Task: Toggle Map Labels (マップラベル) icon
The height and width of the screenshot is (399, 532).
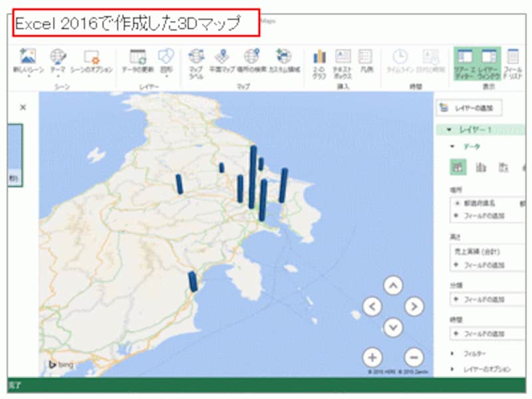Action: tap(196, 56)
